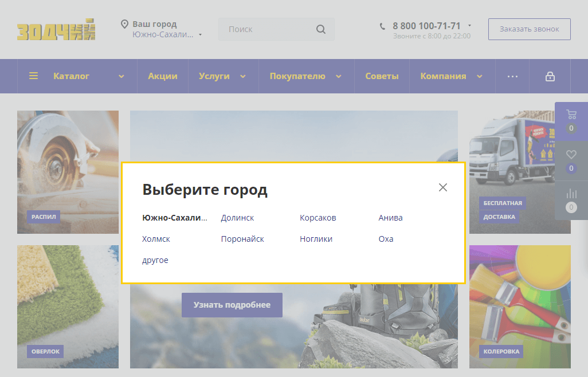Select the city Оха
The height and width of the screenshot is (377, 588).
[x=386, y=239]
